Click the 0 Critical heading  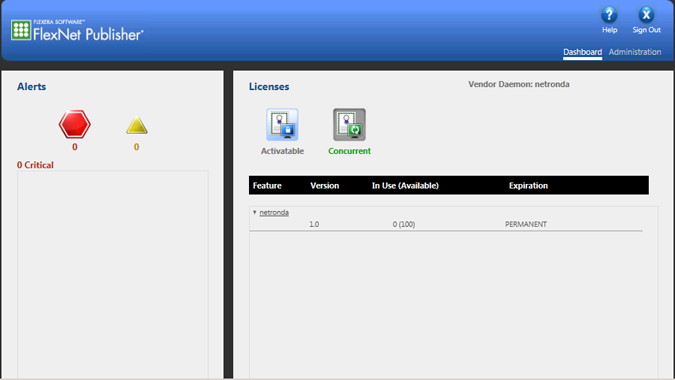point(35,165)
